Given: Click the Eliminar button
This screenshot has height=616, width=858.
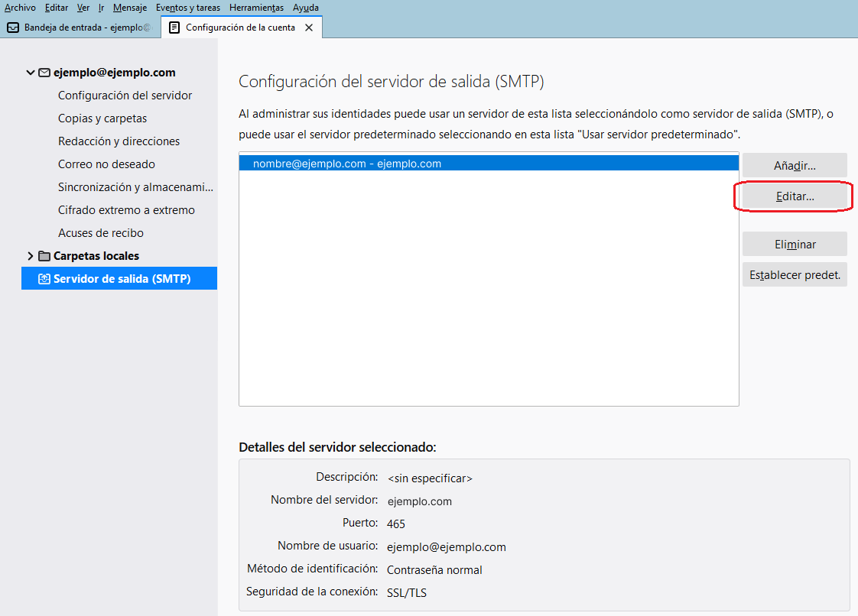Looking at the screenshot, I should tap(795, 245).
